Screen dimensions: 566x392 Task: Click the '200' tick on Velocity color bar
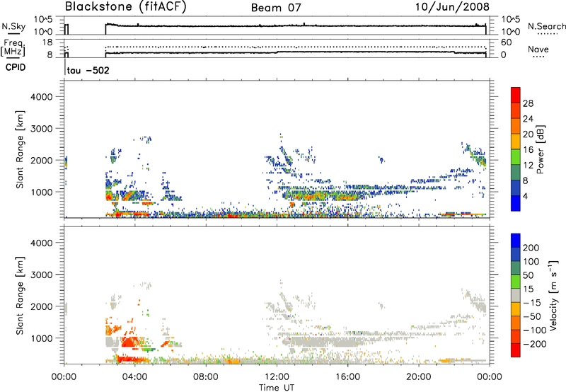[531, 248]
